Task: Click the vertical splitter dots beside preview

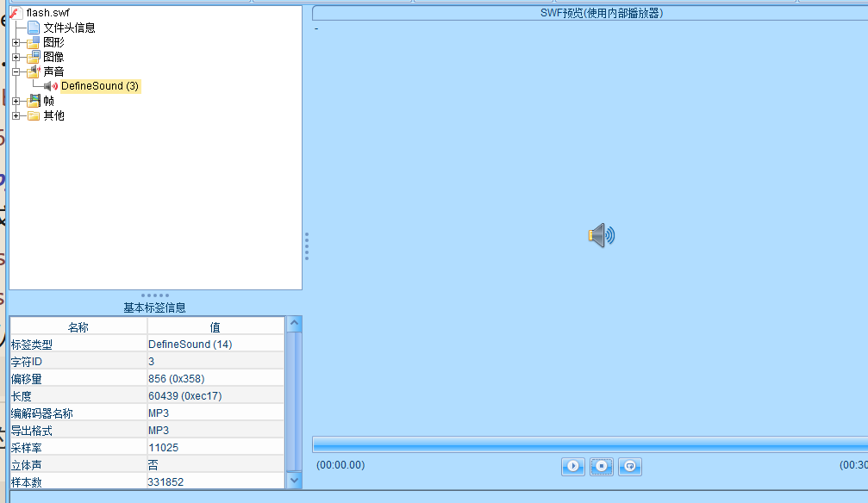Action: pos(307,246)
